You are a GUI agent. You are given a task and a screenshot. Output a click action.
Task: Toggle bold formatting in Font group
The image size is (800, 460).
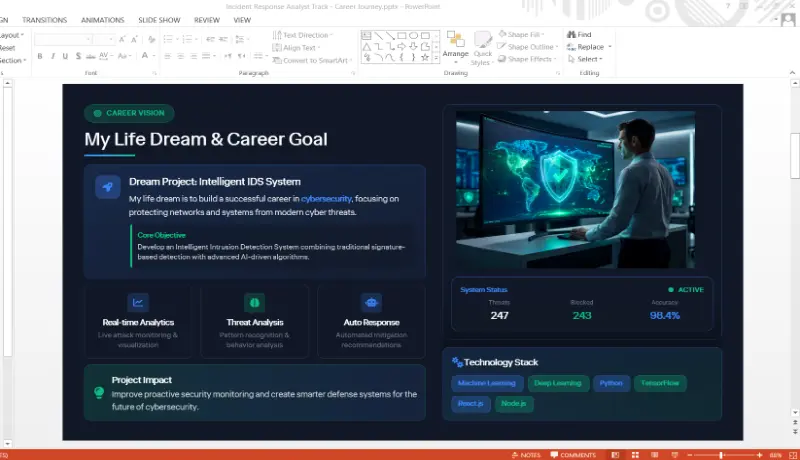40,56
